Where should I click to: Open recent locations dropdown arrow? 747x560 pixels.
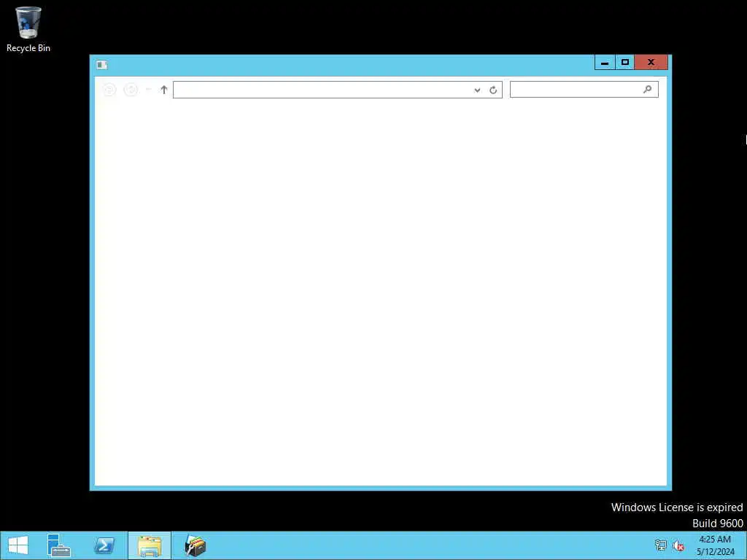(x=148, y=90)
